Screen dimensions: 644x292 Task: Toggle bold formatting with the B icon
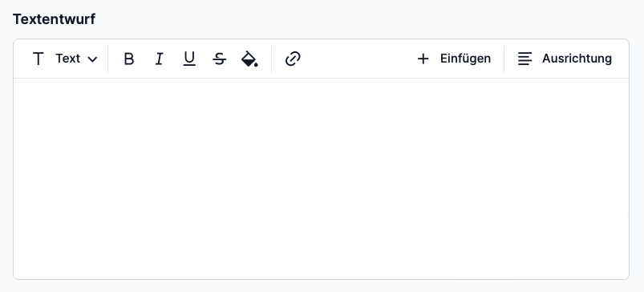(129, 59)
